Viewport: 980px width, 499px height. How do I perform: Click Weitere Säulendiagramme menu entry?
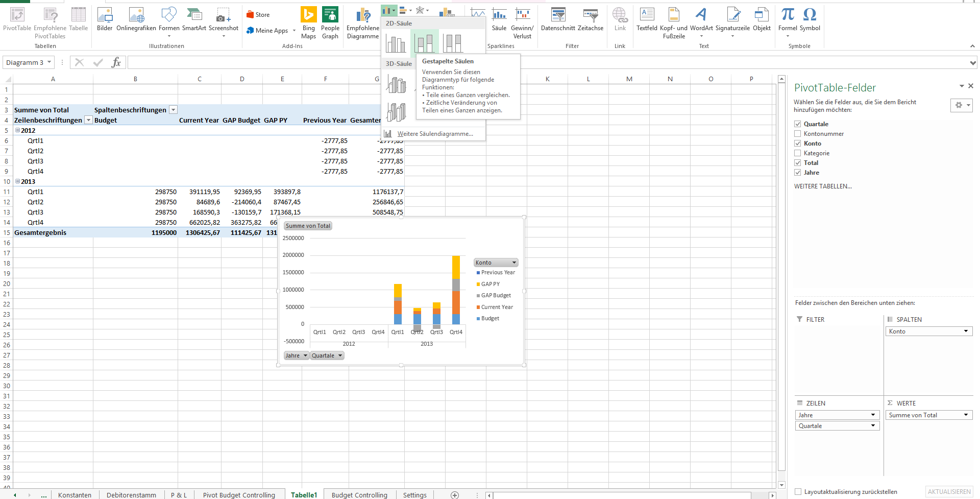(435, 134)
